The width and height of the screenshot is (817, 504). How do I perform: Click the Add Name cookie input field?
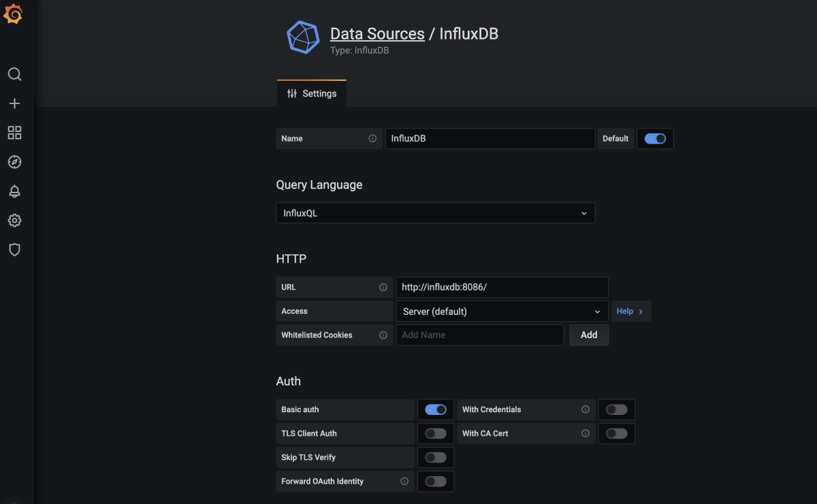click(x=480, y=335)
